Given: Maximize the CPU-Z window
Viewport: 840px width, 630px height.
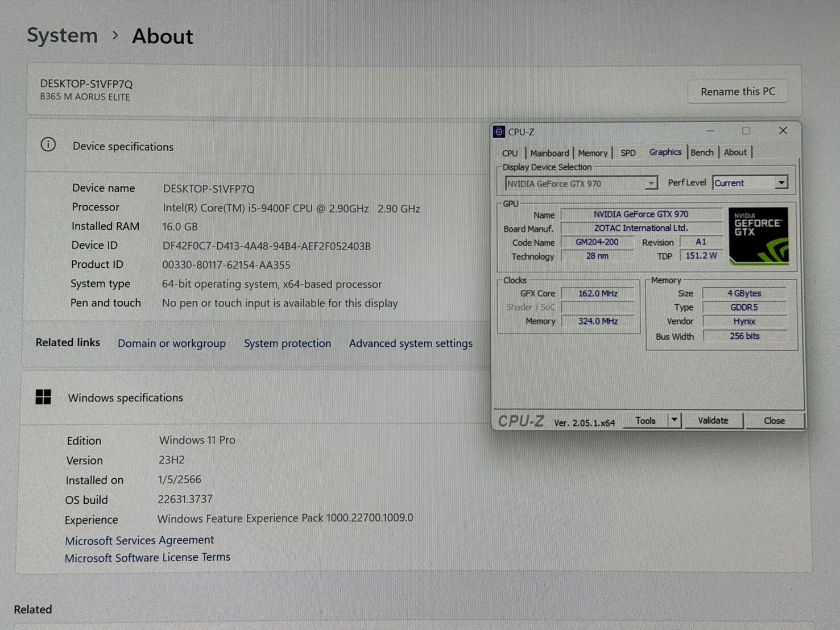Looking at the screenshot, I should tap(746, 131).
